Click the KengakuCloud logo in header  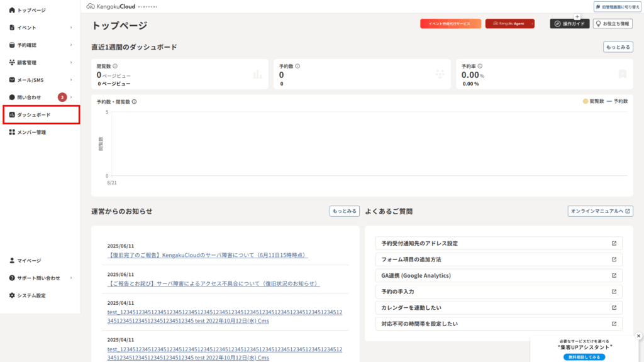pyautogui.click(x=116, y=6)
